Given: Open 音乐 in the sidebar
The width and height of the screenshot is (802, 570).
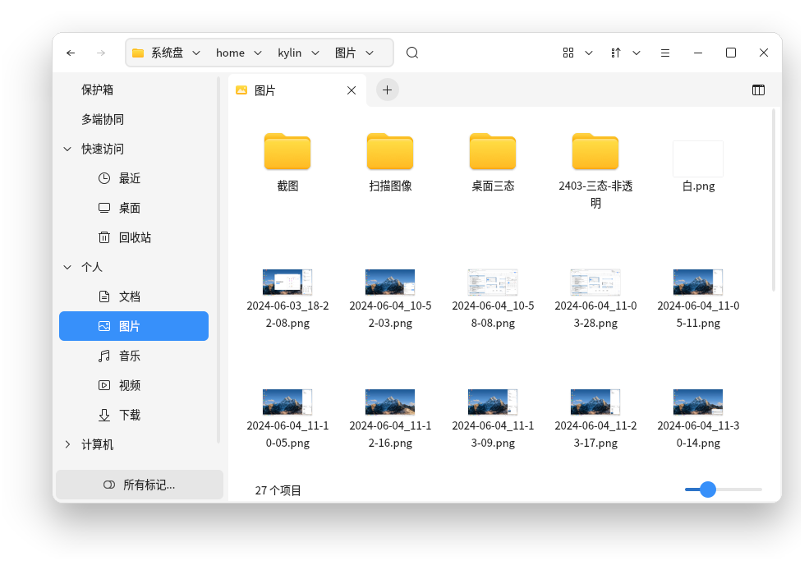Looking at the screenshot, I should click(133, 356).
